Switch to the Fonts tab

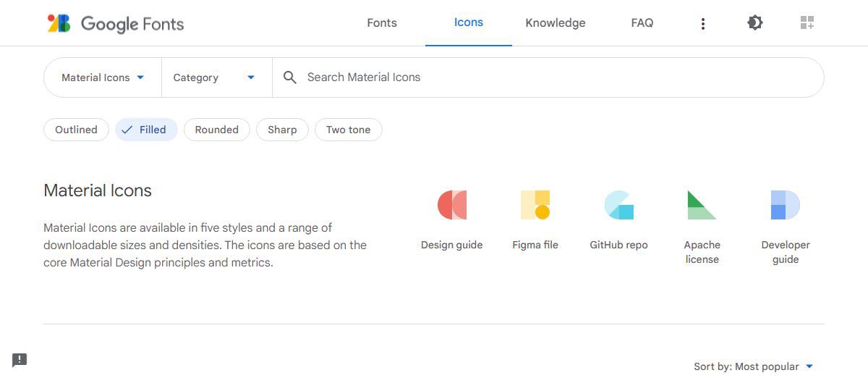[x=382, y=23]
